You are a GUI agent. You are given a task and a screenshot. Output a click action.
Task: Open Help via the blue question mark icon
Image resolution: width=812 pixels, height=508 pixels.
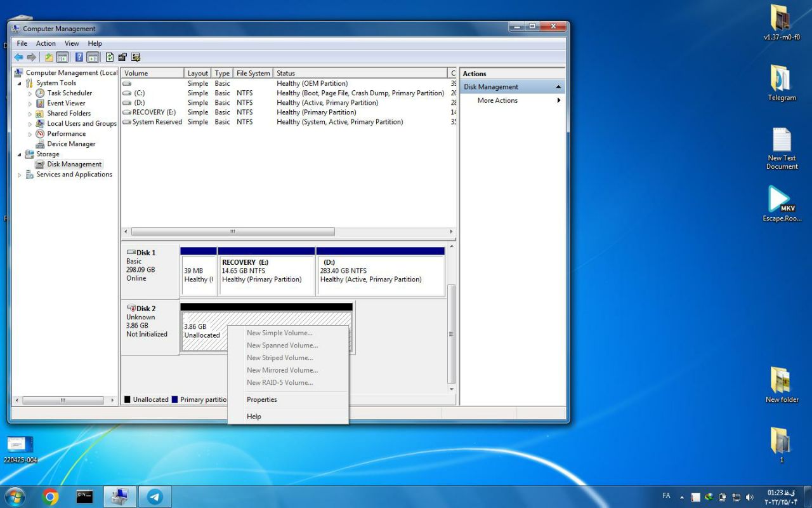click(x=79, y=57)
